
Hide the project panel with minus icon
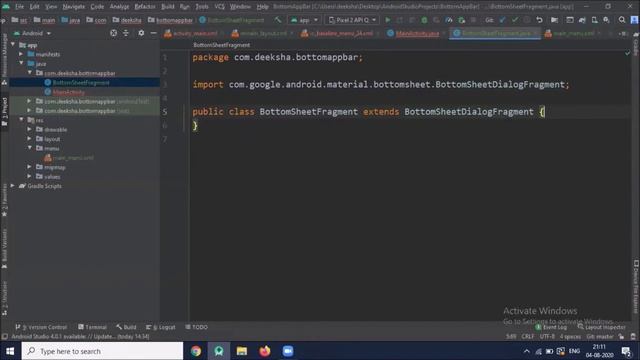click(x=153, y=33)
